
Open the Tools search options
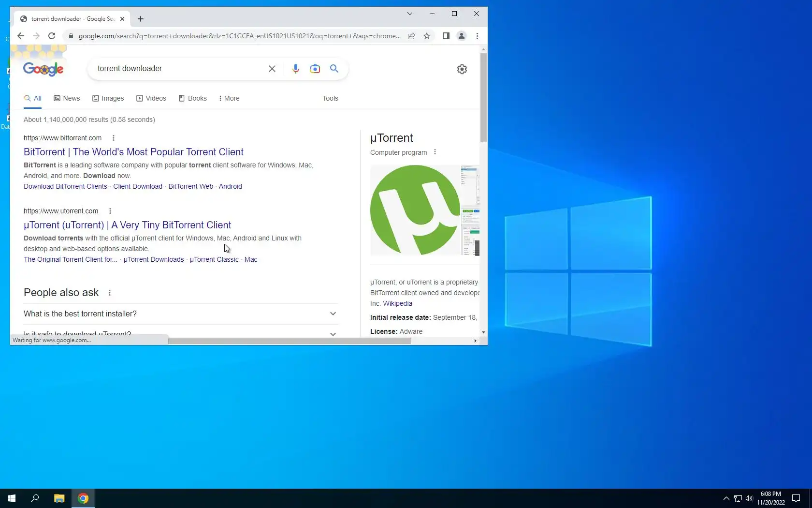click(x=331, y=98)
